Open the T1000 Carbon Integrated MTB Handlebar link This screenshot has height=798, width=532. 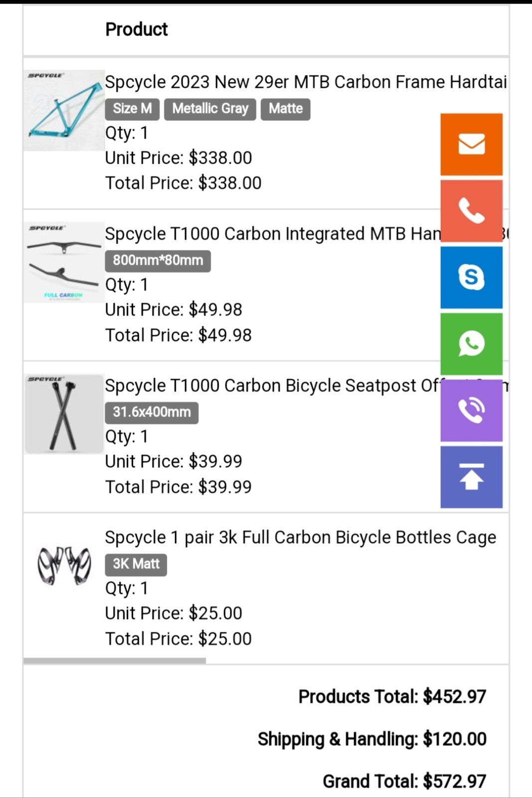[x=272, y=234]
